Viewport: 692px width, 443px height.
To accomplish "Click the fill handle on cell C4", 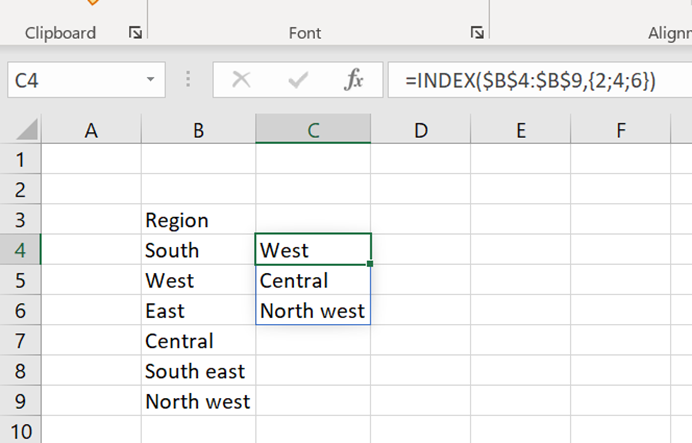I will pos(371,263).
